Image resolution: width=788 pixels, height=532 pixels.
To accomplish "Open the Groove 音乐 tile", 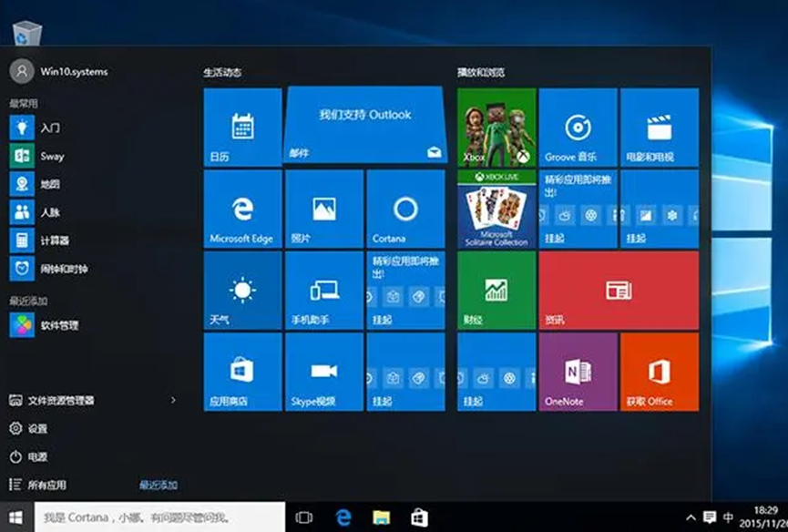I will pos(578,128).
